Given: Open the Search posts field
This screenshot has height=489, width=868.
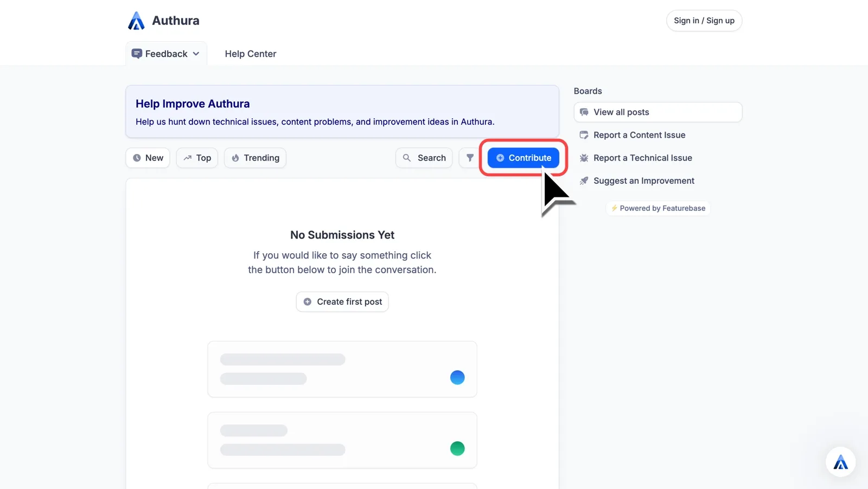Looking at the screenshot, I should (424, 158).
